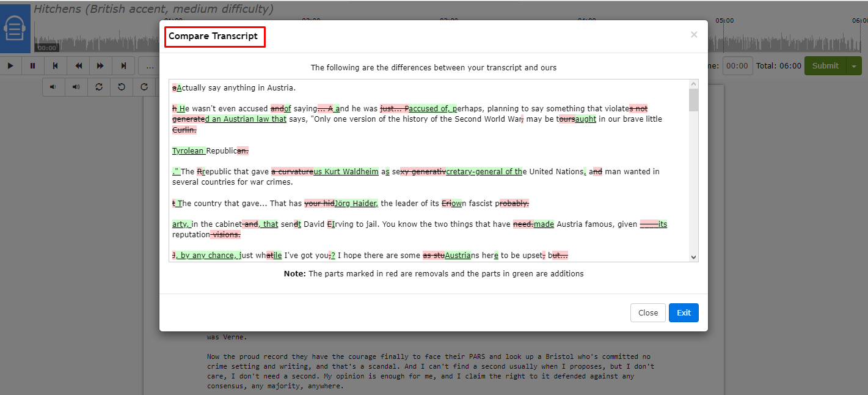Click the diff view scrollbar thumb

(x=693, y=100)
